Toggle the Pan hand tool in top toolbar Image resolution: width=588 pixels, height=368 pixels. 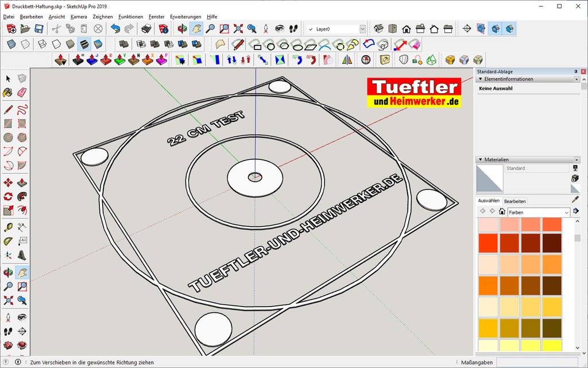click(x=196, y=29)
